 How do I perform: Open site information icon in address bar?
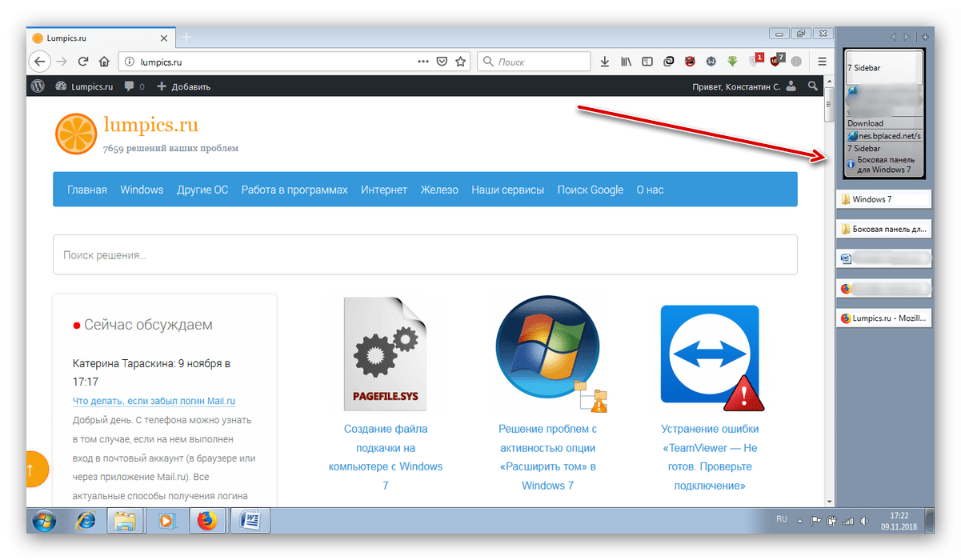point(130,62)
